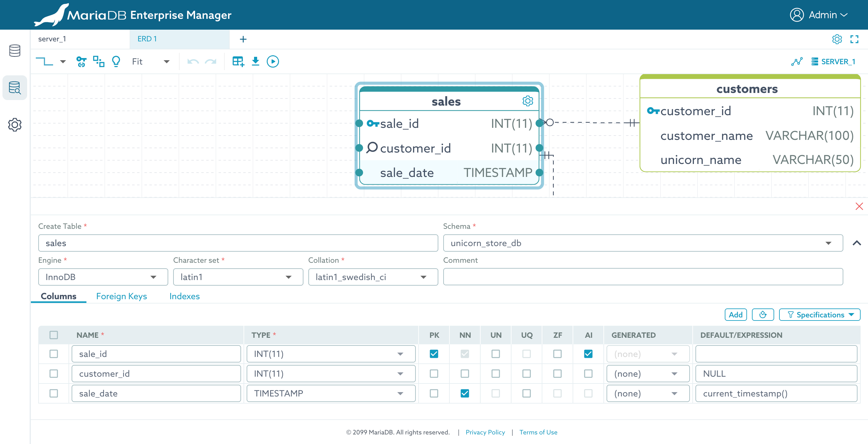This screenshot has width=868, height=444.
Task: Switch to the Foreign Keys tab
Action: point(121,296)
